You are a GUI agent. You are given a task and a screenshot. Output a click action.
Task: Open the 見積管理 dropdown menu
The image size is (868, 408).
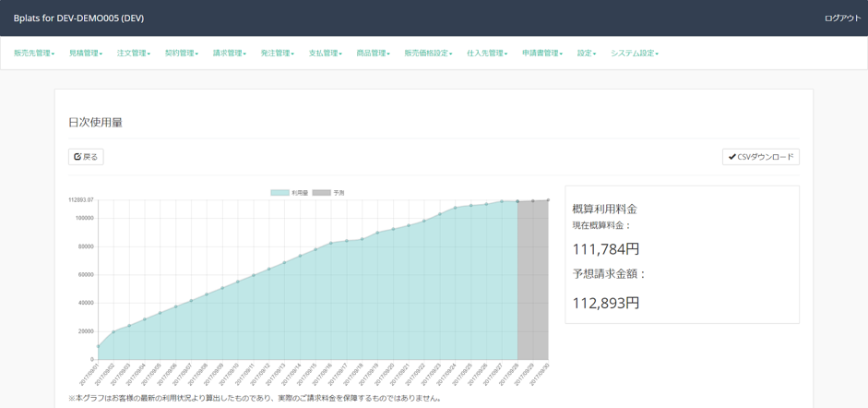click(x=86, y=54)
